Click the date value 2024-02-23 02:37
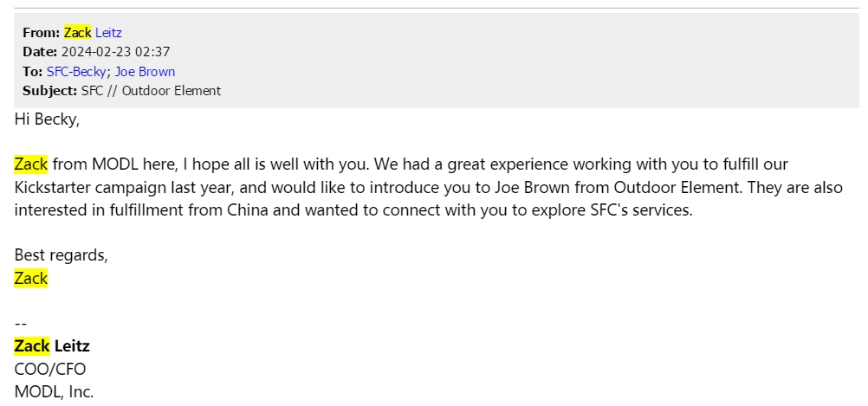This screenshot has width=868, height=406. pos(116,52)
